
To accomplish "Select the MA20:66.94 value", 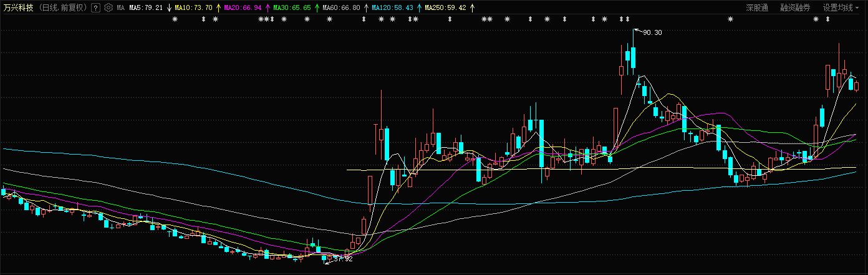I will click(243, 8).
